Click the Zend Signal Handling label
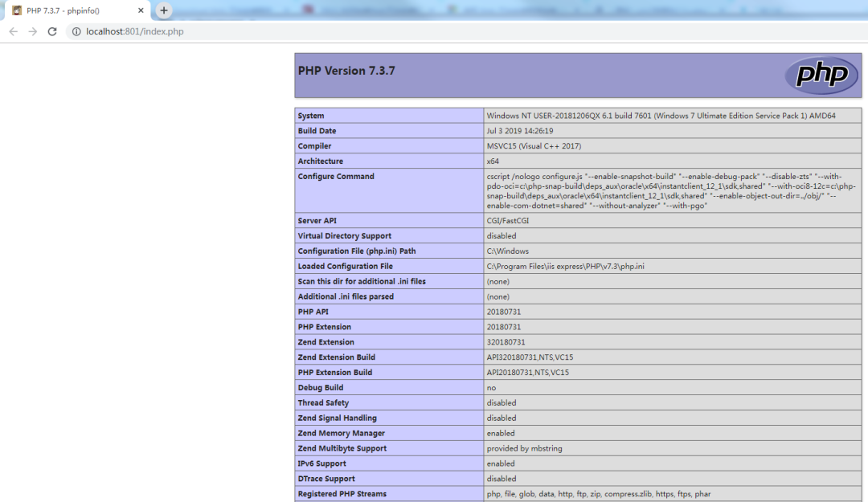 [337, 418]
